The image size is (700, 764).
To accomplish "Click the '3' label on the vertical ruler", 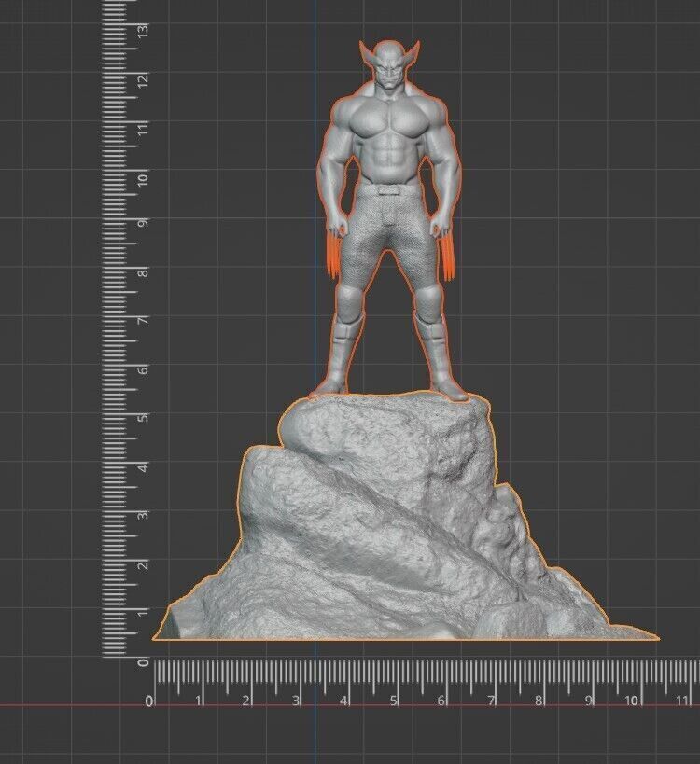I will 143,516.
